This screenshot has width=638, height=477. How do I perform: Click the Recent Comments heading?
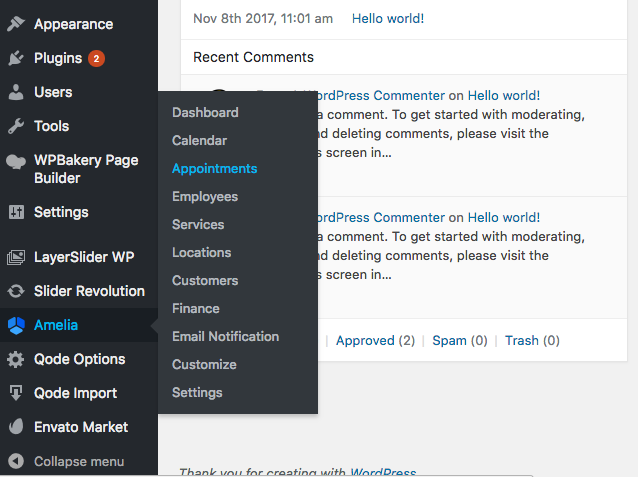pyautogui.click(x=253, y=57)
